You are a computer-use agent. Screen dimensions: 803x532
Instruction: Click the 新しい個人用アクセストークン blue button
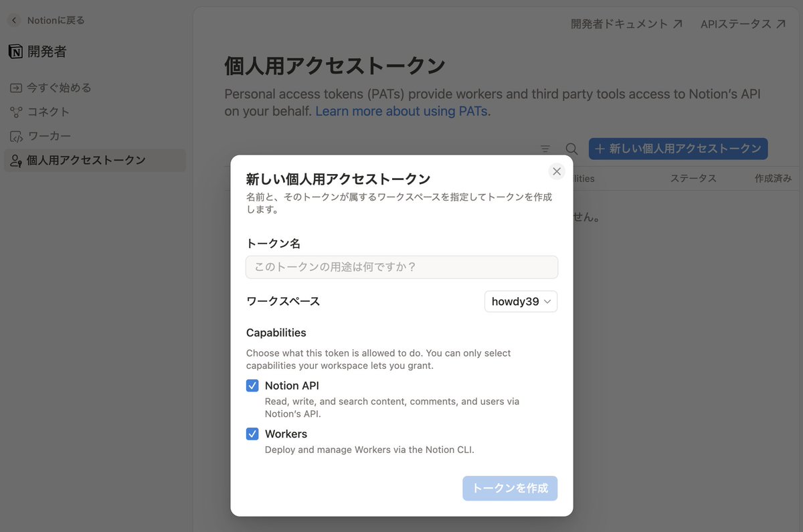coord(678,149)
